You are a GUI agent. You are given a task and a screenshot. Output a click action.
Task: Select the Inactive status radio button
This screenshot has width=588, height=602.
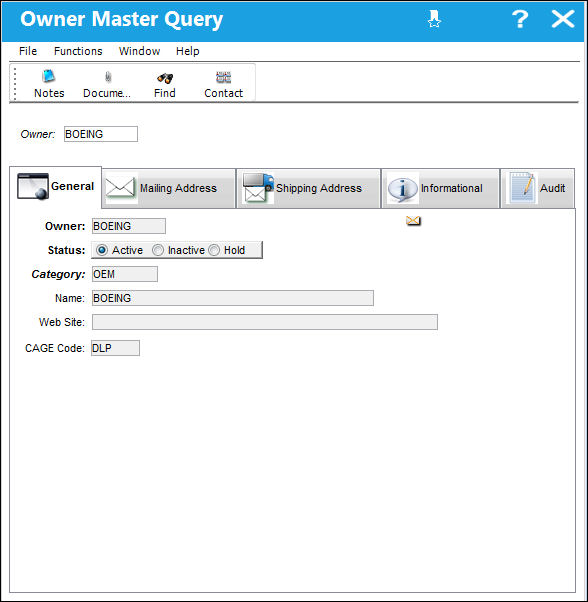158,250
